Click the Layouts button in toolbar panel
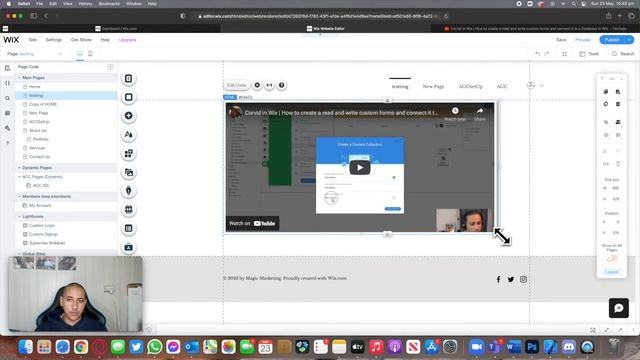This screenshot has height=360, width=640. click(611, 272)
